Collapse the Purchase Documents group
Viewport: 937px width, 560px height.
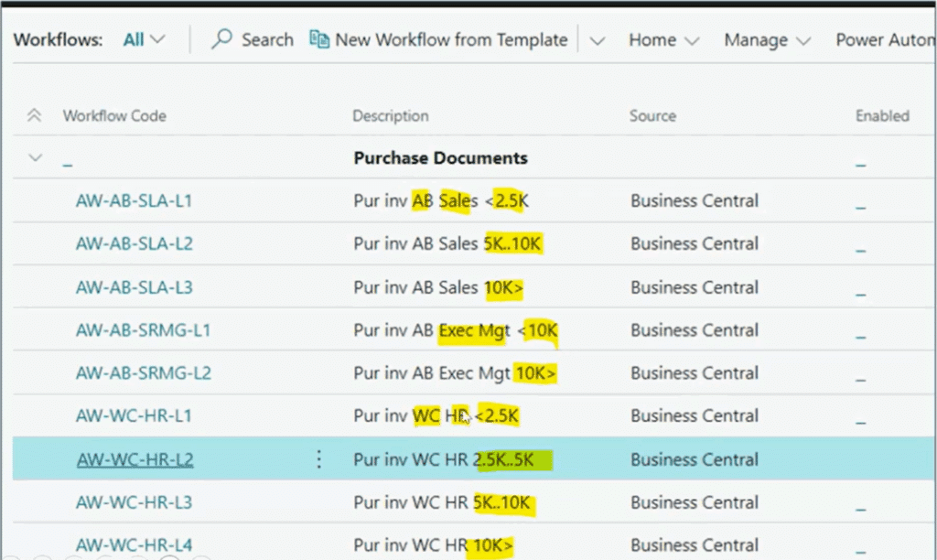tap(34, 156)
